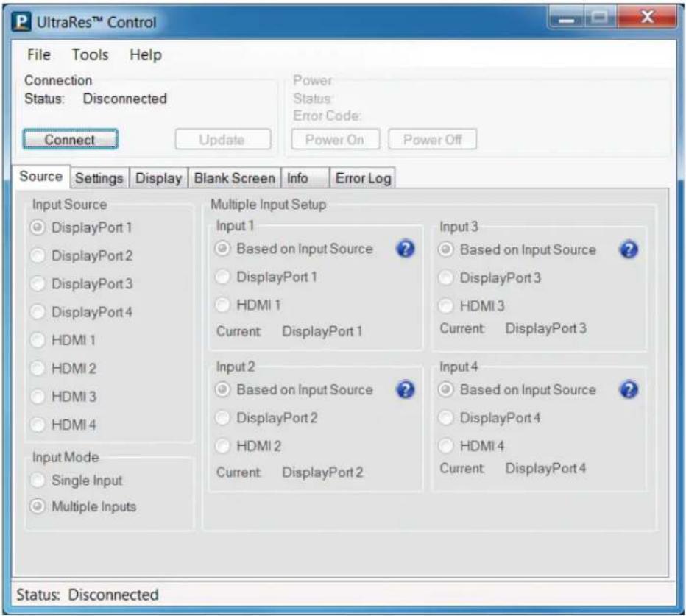Set Input 4 to Based on Input Source
This screenshot has width=686, height=616.
pyautogui.click(x=446, y=389)
